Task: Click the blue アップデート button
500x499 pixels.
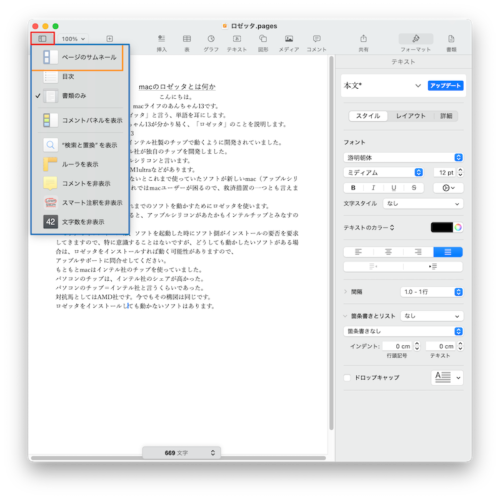Action: (445, 86)
